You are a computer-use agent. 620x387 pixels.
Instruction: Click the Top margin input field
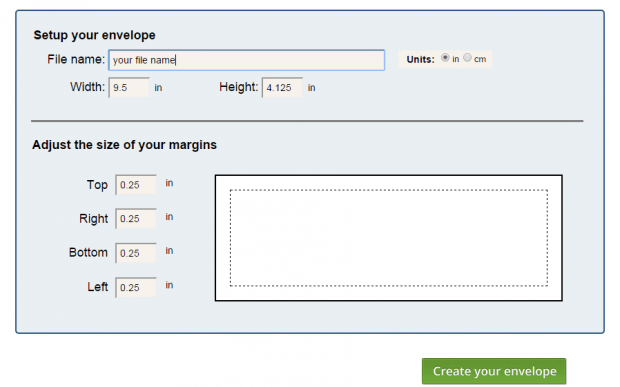(x=136, y=185)
